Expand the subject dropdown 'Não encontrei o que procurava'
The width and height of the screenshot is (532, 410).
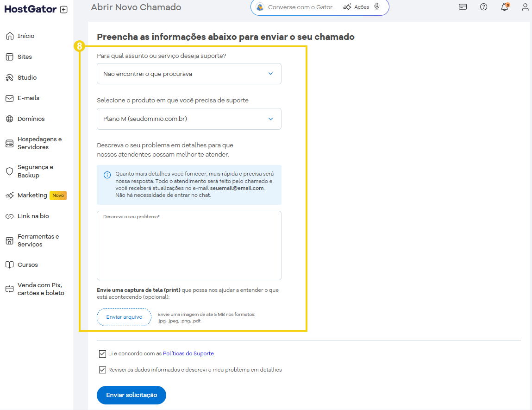click(x=189, y=74)
